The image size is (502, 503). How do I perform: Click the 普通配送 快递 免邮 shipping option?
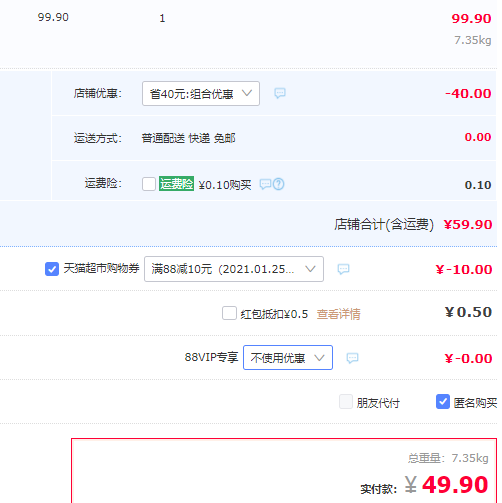(188, 138)
